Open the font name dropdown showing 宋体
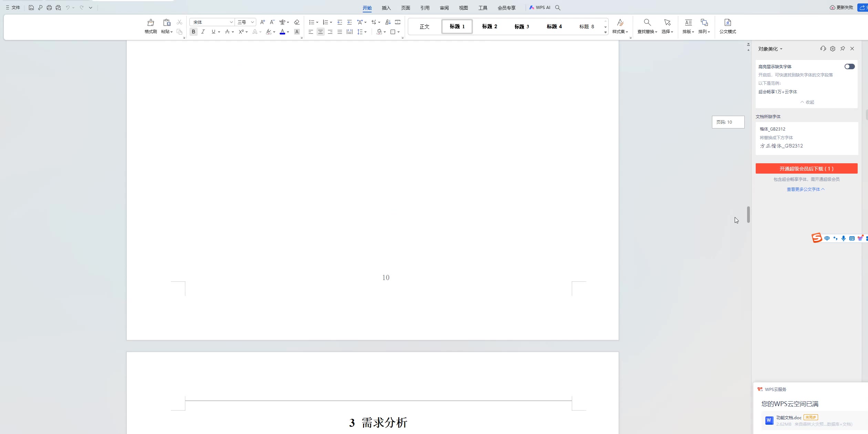 pyautogui.click(x=231, y=22)
